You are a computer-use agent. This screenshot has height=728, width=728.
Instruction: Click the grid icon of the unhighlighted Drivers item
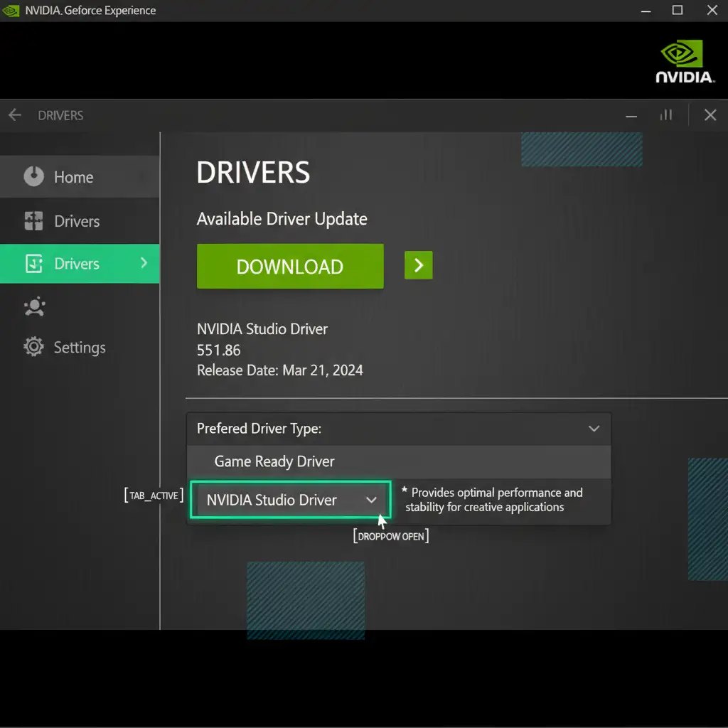coord(33,221)
